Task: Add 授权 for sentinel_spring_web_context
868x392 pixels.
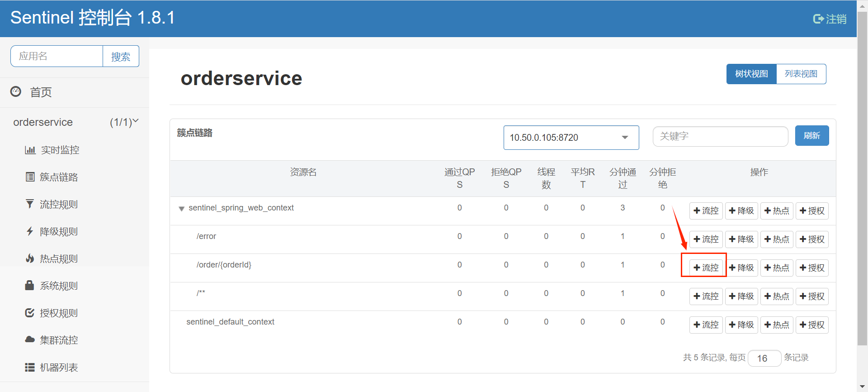Action: 812,210
